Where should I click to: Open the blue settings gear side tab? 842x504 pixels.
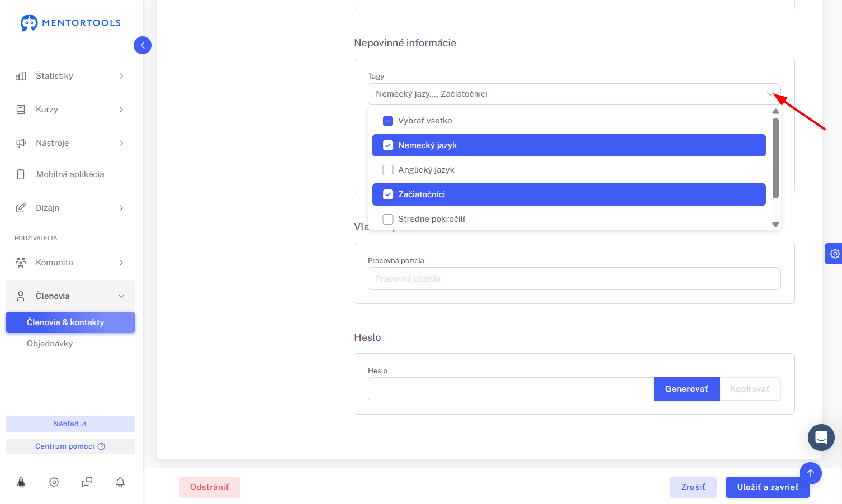[834, 254]
